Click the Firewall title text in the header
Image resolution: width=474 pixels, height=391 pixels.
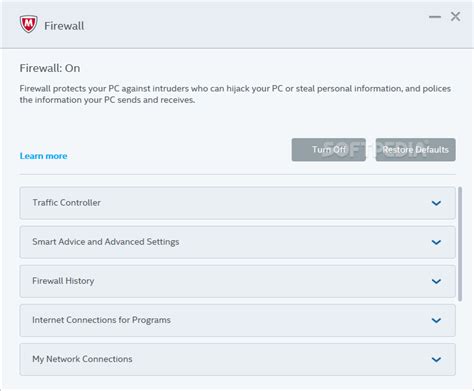[64, 26]
